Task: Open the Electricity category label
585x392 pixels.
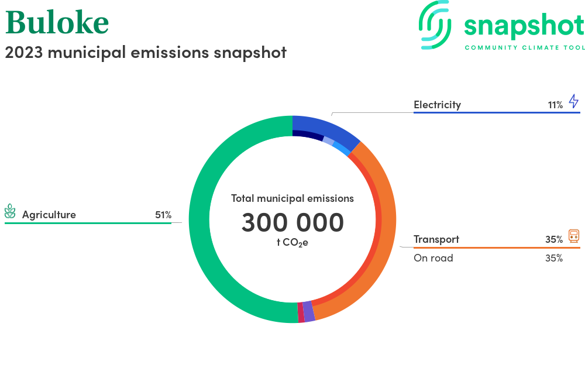Action: 437,105
